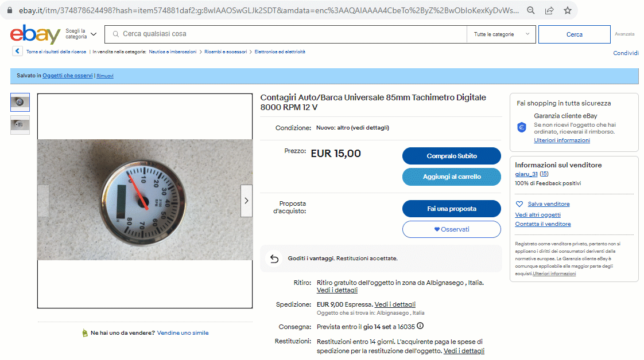Add item with Aggiungi al carrello

coord(451,177)
